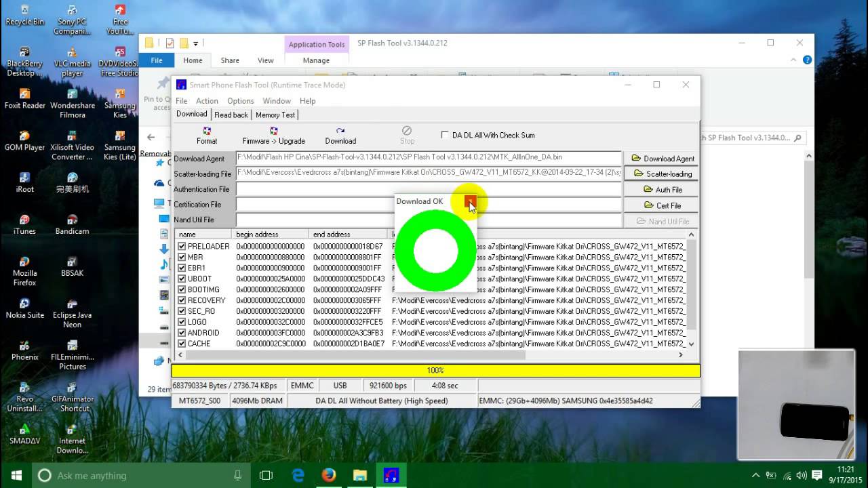Select the iRoot desktop icon
The height and width of the screenshot is (488, 868).
(24, 183)
